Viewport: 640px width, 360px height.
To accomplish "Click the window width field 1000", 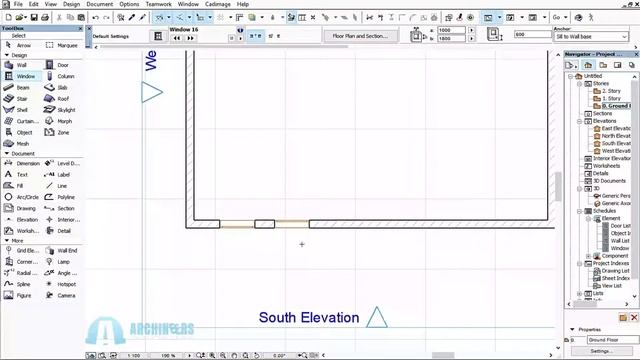I will [451, 30].
